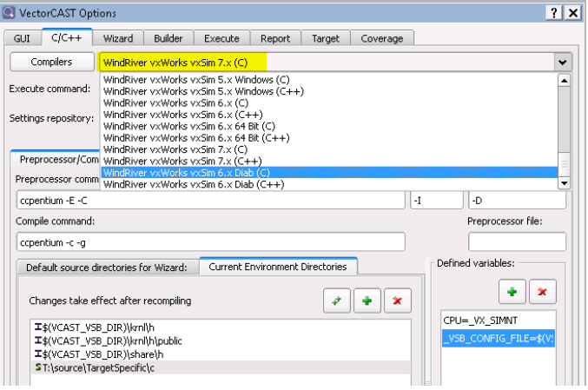Select directory T:\source\TargetSpecific\c
Screen dimensions: 588x390
[221, 368]
